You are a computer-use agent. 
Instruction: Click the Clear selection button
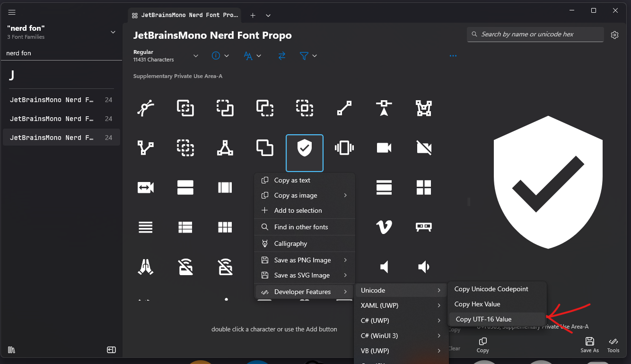[x=454, y=347]
